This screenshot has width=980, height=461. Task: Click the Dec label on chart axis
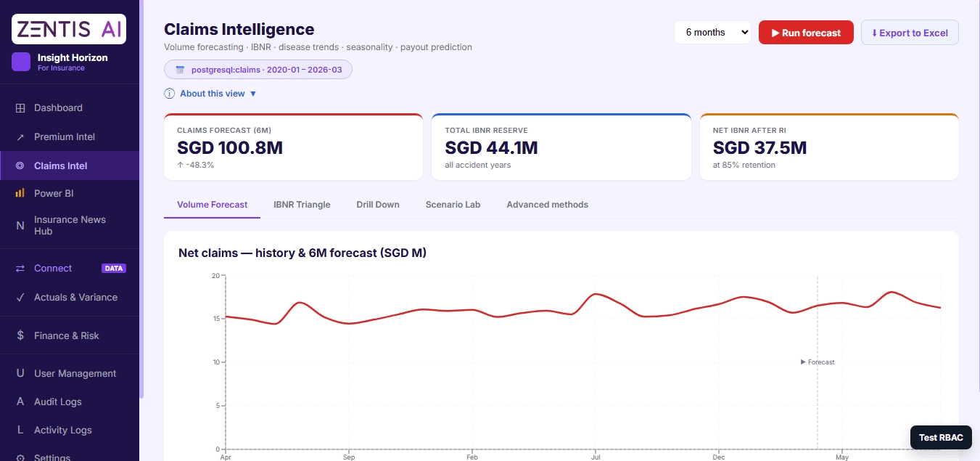click(719, 457)
